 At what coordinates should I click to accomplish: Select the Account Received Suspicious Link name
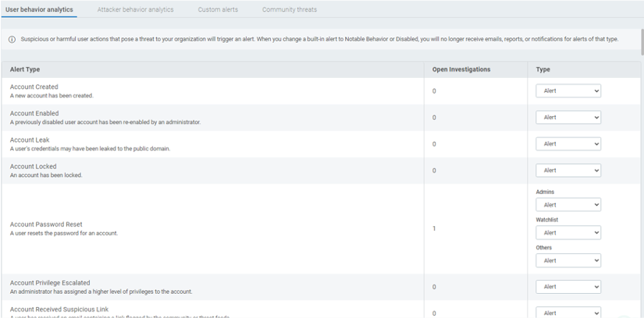[59, 309]
